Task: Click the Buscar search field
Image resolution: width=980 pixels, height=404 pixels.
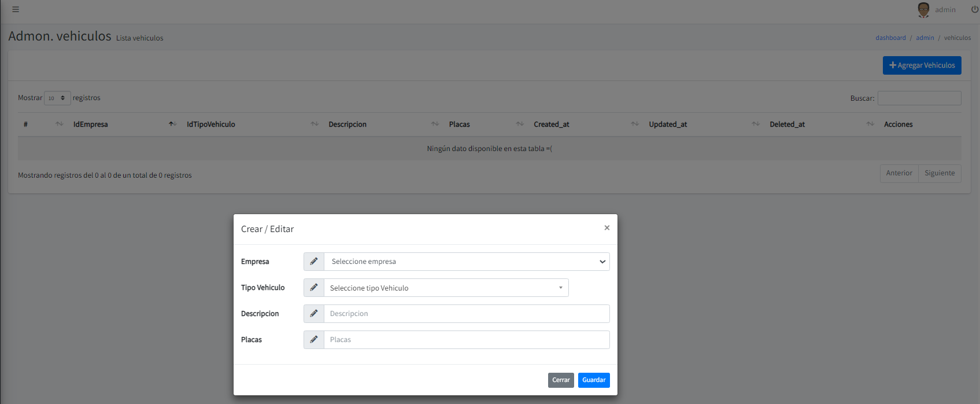Action: coord(919,98)
